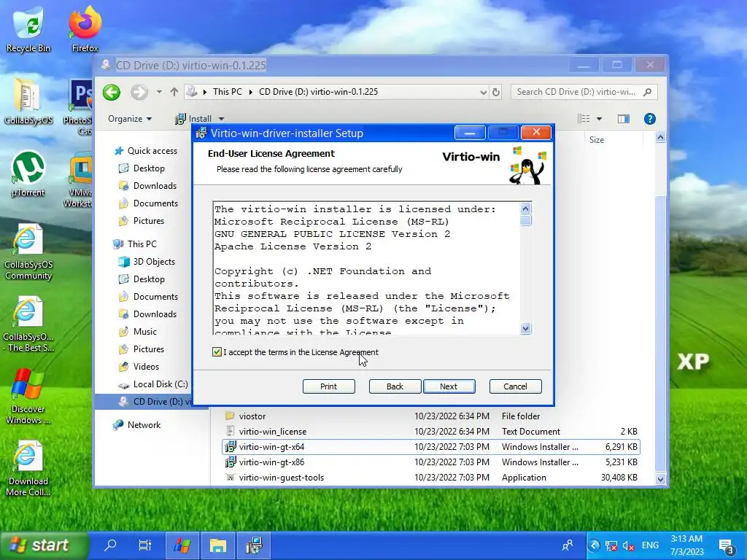Open the notification center icon
The height and width of the screenshot is (560, 747).
(727, 546)
